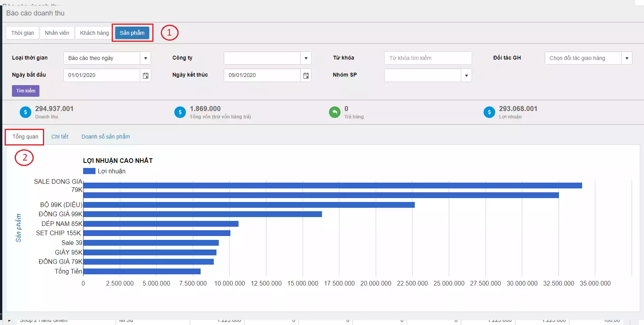Click the green Trả hàng return icon
This screenshot has width=644, height=325.
335,112
